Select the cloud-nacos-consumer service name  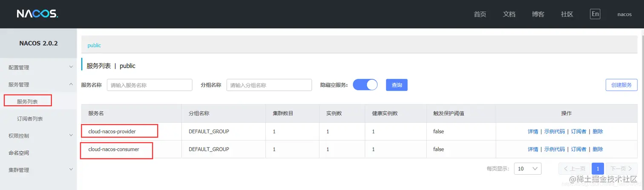pos(114,149)
